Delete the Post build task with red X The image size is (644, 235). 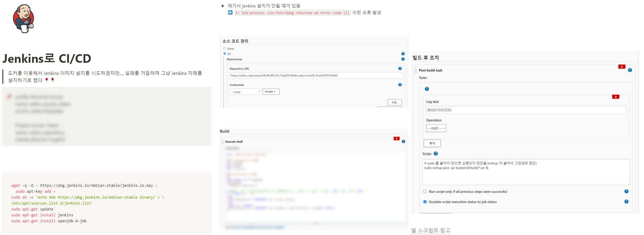click(621, 67)
